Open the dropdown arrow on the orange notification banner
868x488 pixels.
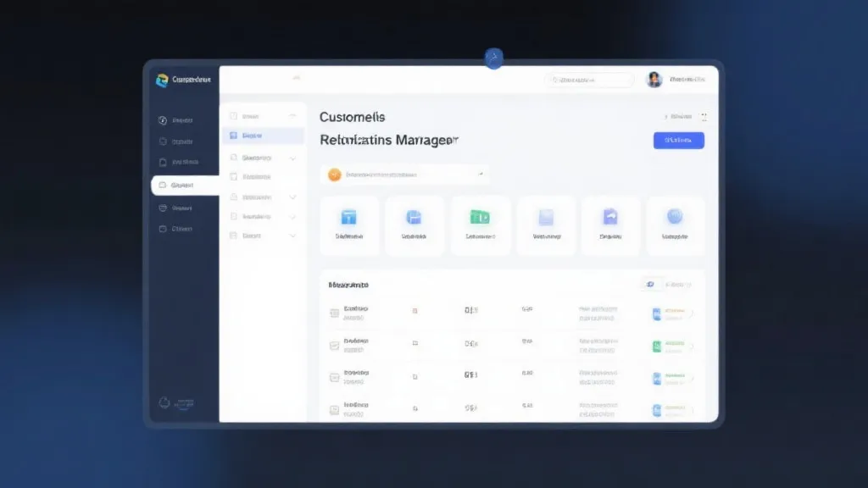[481, 173]
